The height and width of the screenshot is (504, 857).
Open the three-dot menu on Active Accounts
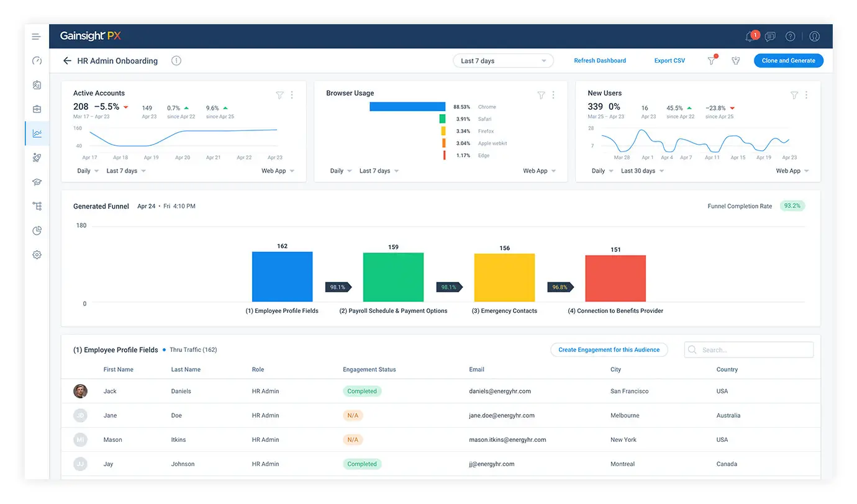[292, 95]
